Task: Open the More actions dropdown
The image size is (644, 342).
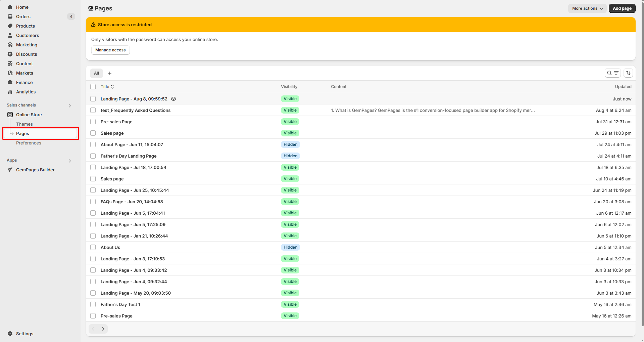Action: tap(587, 8)
